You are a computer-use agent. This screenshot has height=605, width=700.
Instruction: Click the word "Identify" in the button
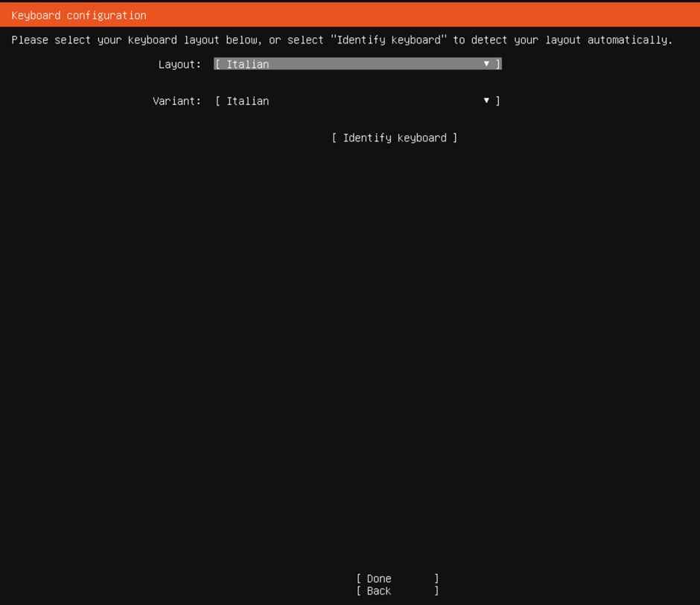click(x=366, y=138)
